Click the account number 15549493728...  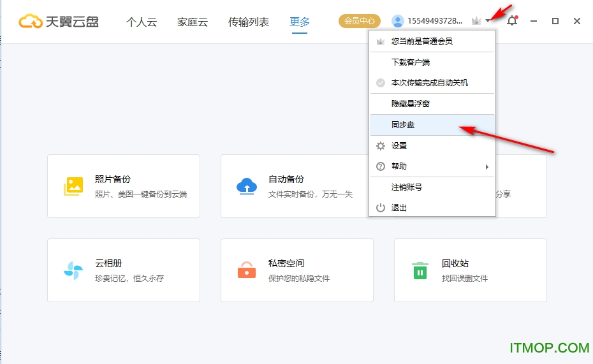pos(435,21)
